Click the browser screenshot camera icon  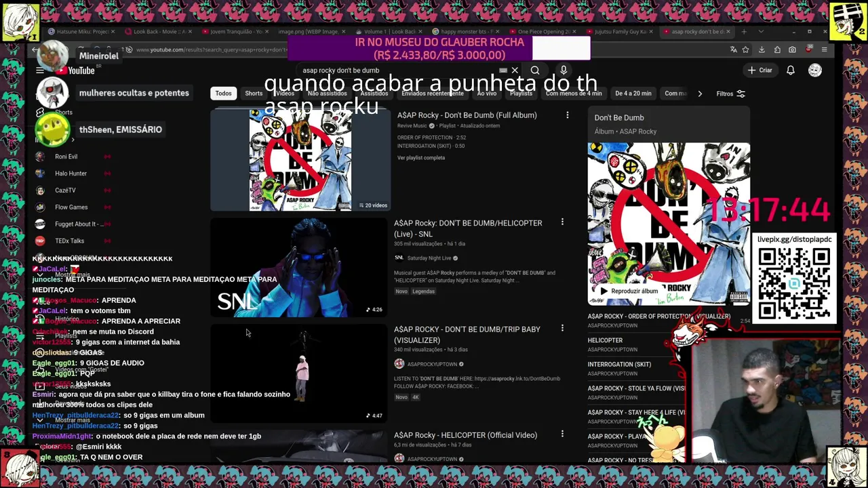click(x=792, y=49)
